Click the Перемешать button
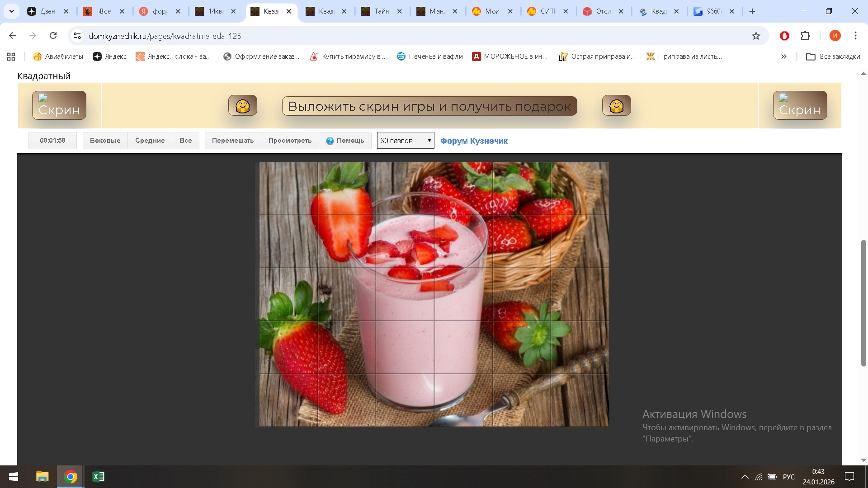Viewport: 868px width, 488px height. pos(233,141)
